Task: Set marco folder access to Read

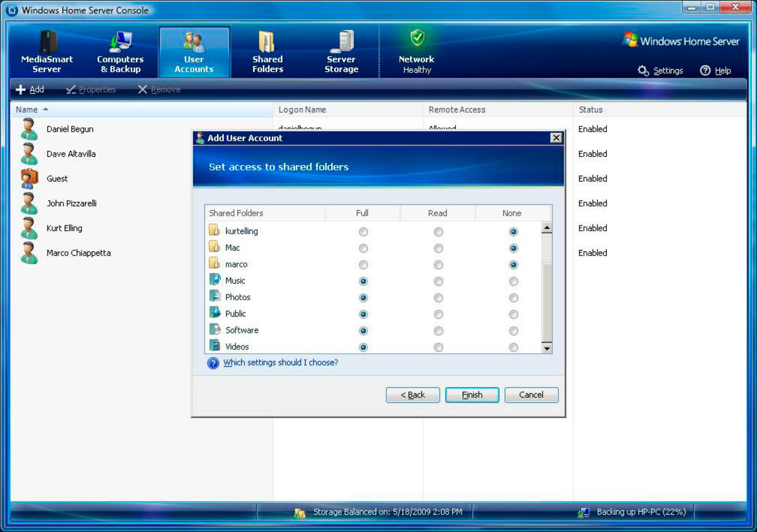Action: coord(438,265)
